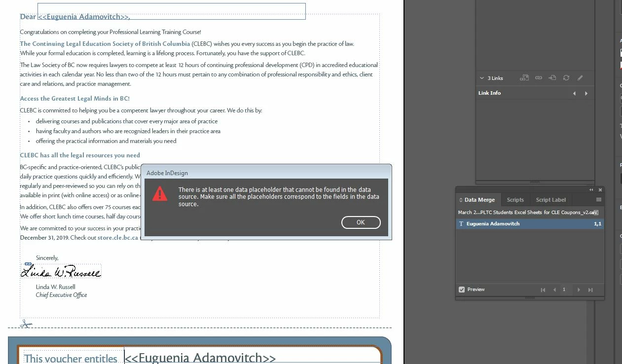Click the Data Merge panel bottom resize grip

pos(530,298)
